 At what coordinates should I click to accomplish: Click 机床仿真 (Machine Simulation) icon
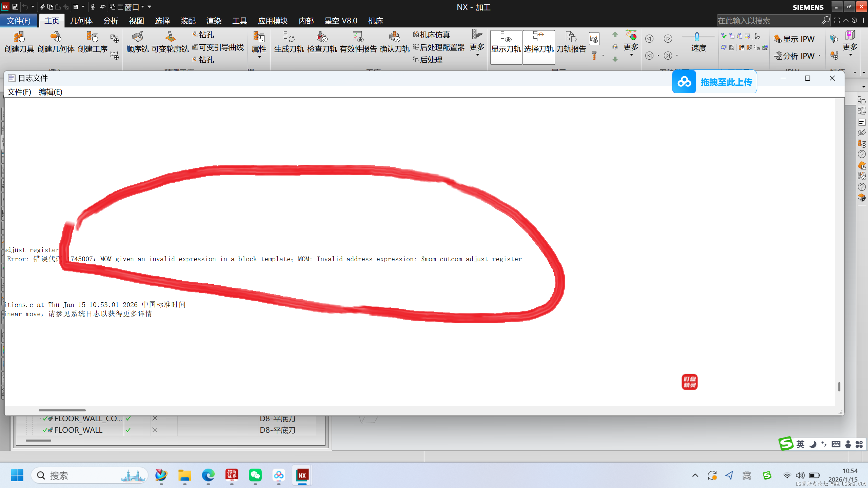(431, 35)
